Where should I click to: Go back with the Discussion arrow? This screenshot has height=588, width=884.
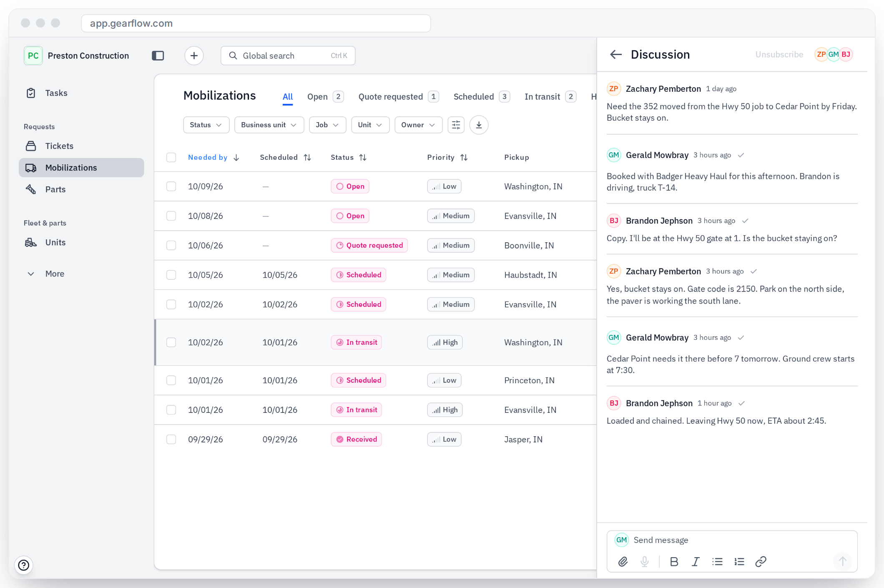(616, 55)
